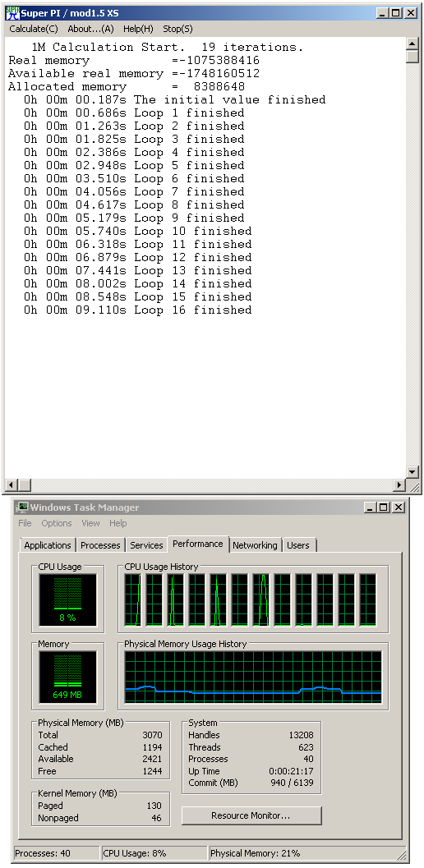Switch to the Users tab
Screen dimensions: 424x868
pyautogui.click(x=298, y=545)
